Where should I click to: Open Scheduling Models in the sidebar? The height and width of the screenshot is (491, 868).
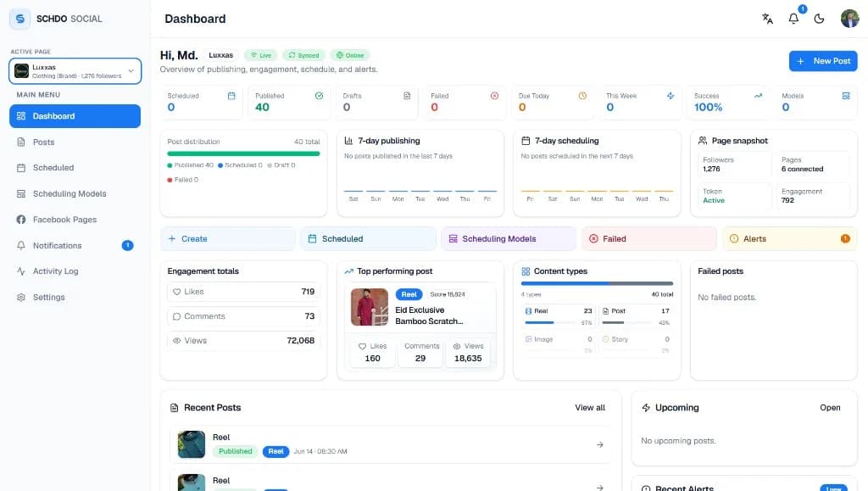[75, 193]
